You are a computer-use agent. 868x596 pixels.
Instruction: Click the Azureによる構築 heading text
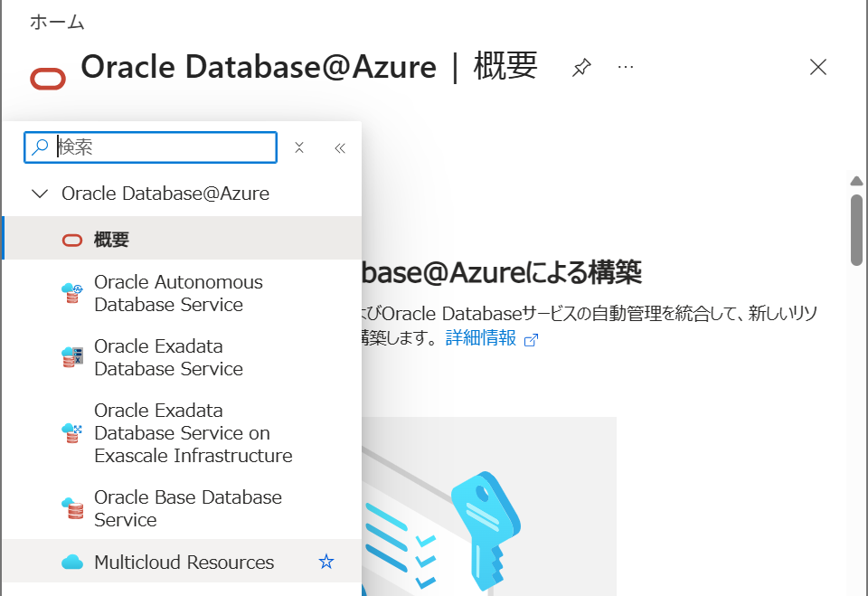click(x=544, y=272)
